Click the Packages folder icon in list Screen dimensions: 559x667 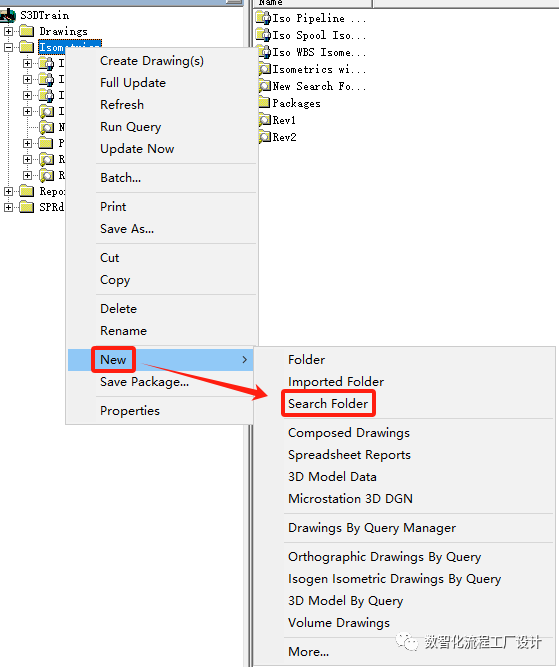point(264,103)
